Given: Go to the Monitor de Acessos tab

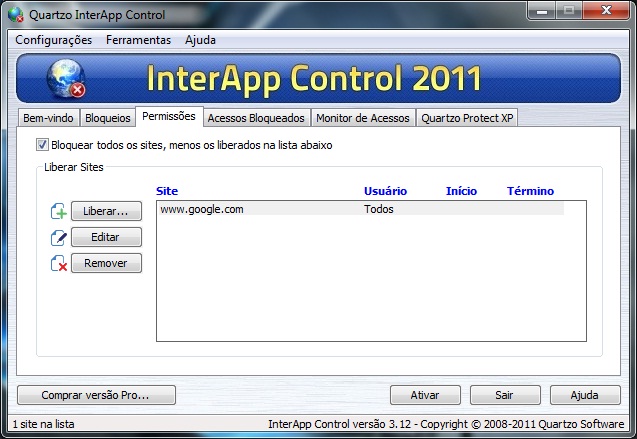Looking at the screenshot, I should (363, 118).
